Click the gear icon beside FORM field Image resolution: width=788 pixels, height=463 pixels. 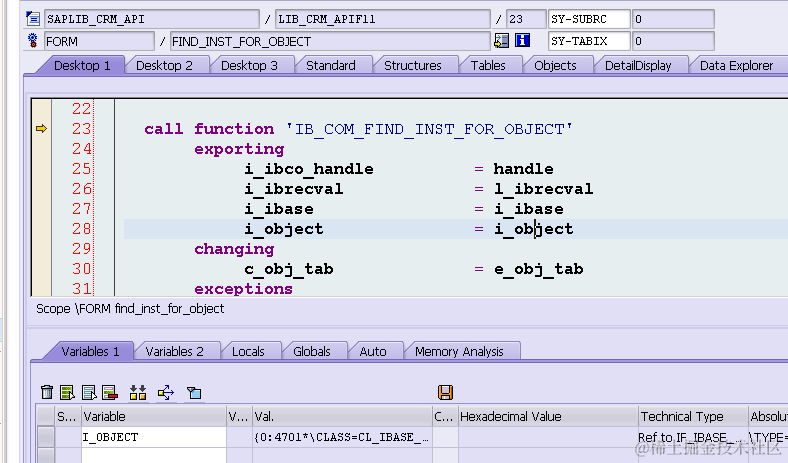tap(33, 41)
